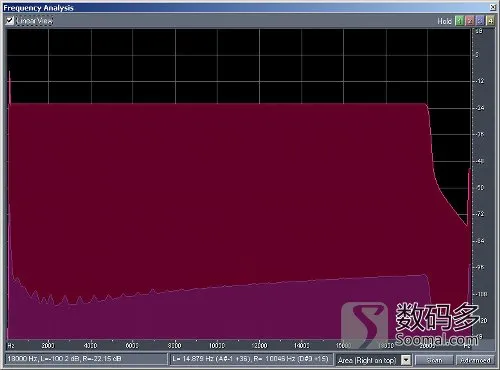Click the -24 dB label on amplitude scale
500x370 pixels.
tap(479, 108)
